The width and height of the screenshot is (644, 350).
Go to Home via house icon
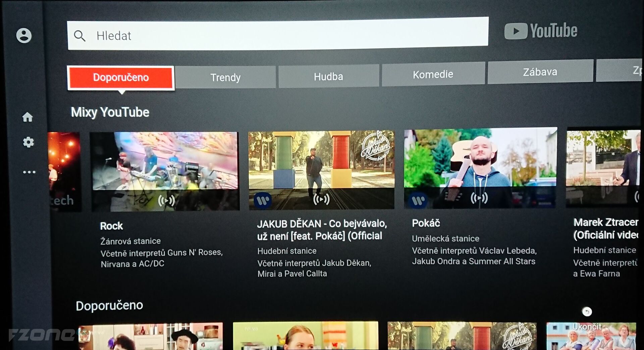[x=28, y=117]
